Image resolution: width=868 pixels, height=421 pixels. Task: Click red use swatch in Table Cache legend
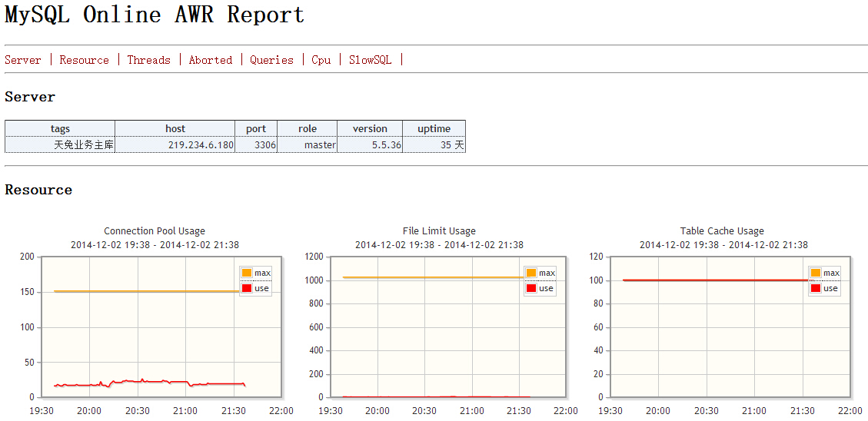(x=816, y=288)
